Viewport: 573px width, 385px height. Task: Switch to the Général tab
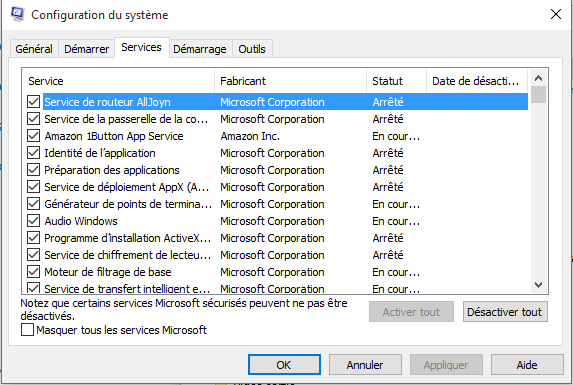pyautogui.click(x=34, y=49)
